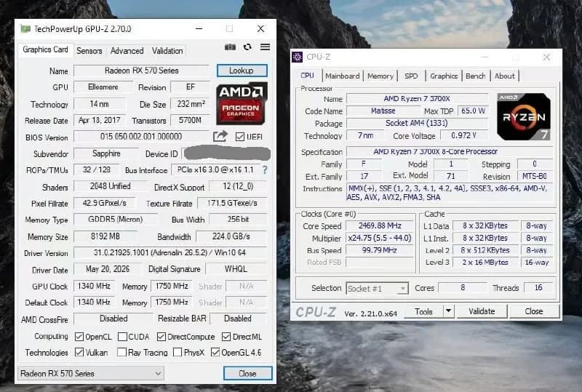The width and height of the screenshot is (582, 392).
Task: Click the Driver Version field
Action: click(x=170, y=253)
